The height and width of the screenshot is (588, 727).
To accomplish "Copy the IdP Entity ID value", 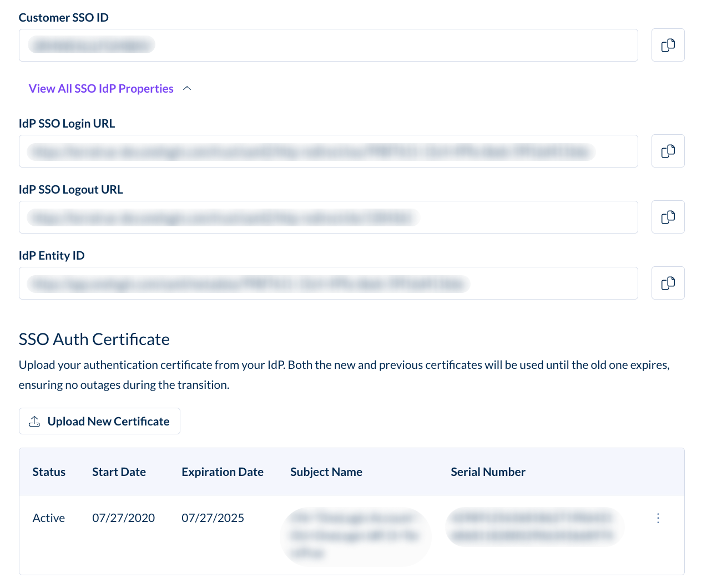I will pos(668,283).
